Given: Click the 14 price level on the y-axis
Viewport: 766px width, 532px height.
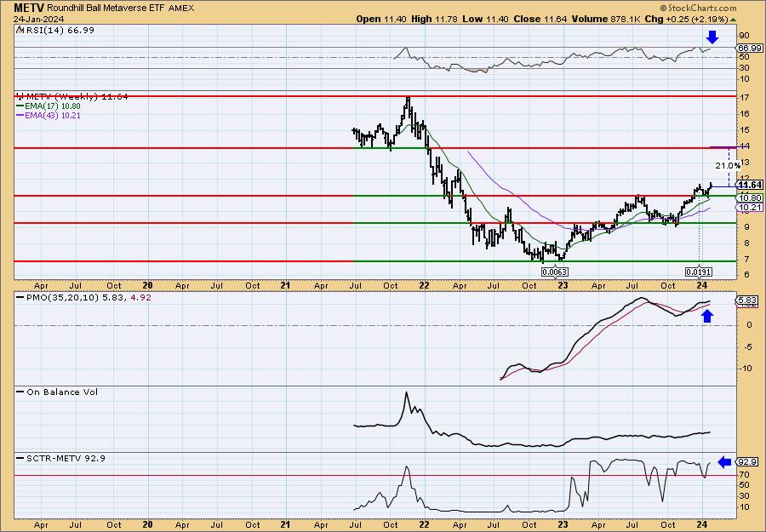Looking at the screenshot, I should (744, 146).
